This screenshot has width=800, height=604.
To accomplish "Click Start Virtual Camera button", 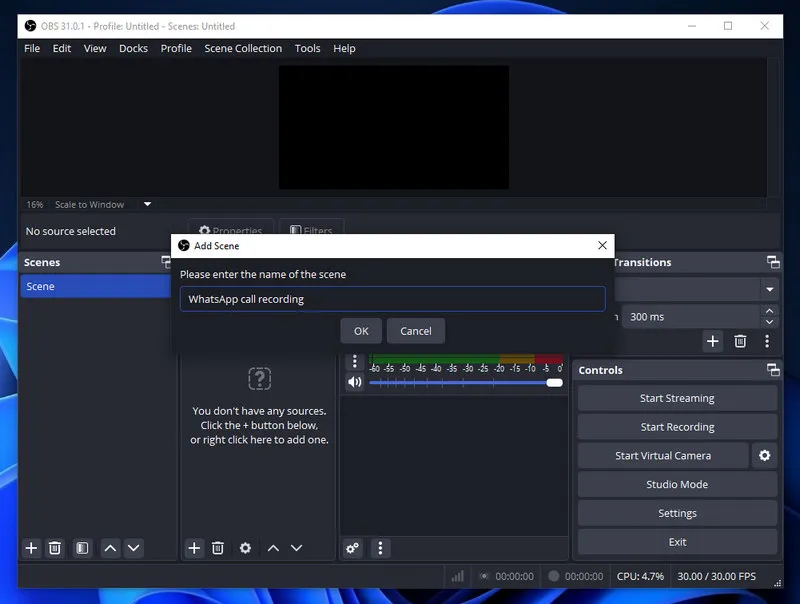I will [663, 456].
